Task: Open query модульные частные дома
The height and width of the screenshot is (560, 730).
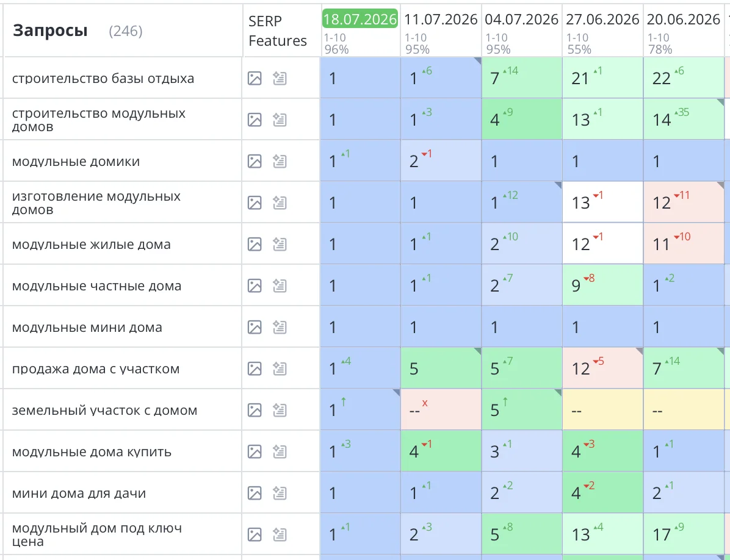Action: [x=97, y=285]
